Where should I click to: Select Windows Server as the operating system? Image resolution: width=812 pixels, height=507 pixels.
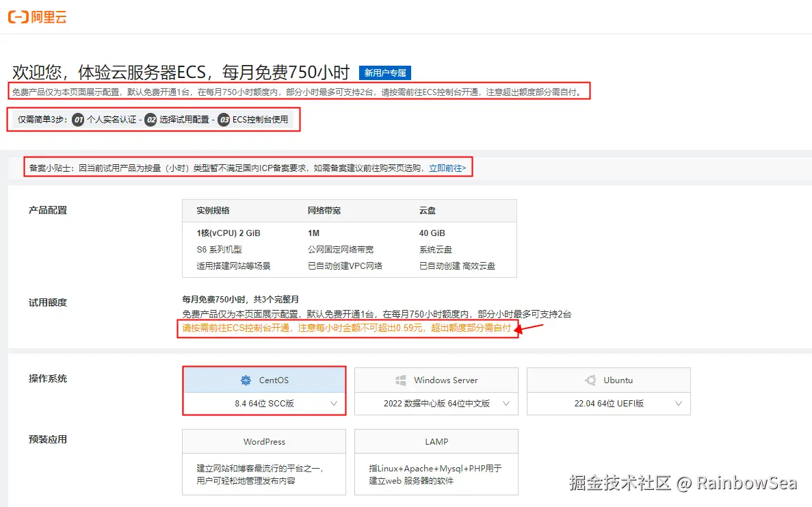(436, 380)
